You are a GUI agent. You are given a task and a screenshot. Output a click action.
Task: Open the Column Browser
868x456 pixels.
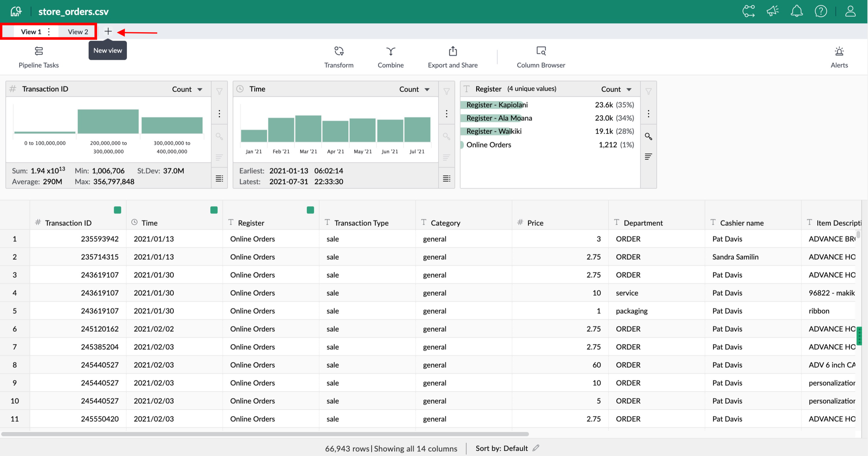coord(541,57)
